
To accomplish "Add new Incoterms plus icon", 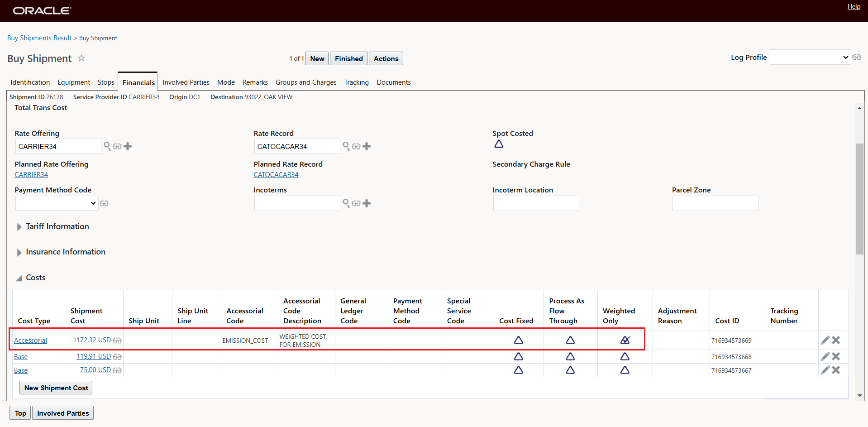I will click(x=367, y=203).
